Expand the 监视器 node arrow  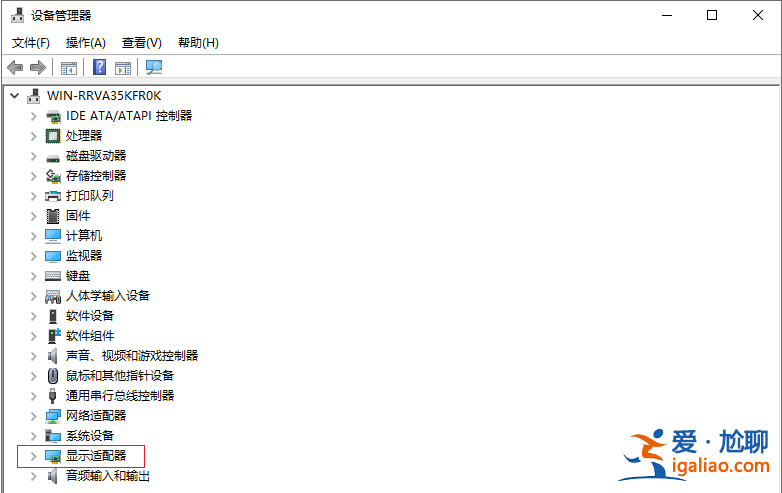click(x=33, y=256)
